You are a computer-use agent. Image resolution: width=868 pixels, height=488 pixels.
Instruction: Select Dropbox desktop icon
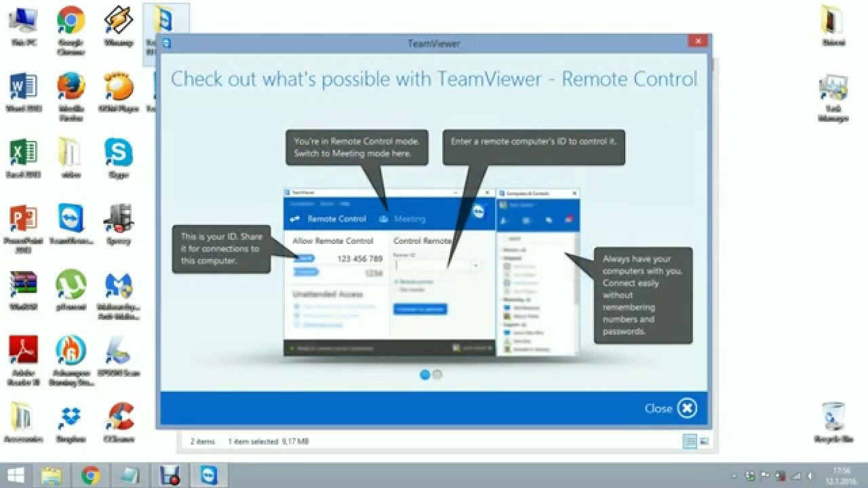point(71,424)
